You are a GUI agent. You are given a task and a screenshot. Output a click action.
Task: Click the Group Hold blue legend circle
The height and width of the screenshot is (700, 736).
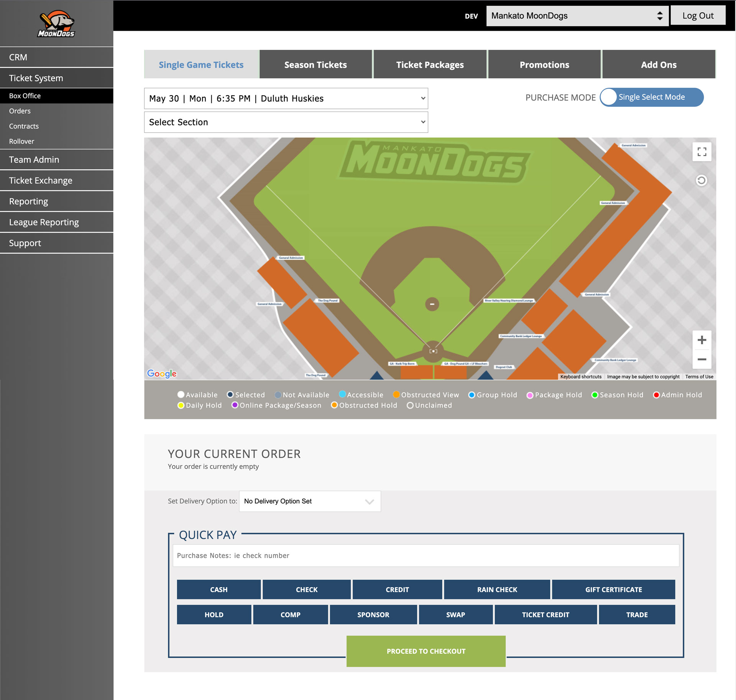[472, 395]
